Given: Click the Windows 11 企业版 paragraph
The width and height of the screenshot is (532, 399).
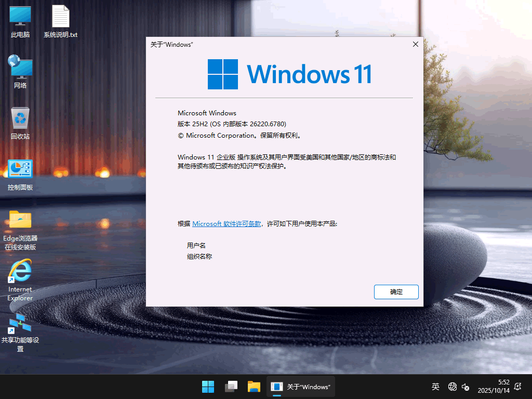Looking at the screenshot, I should coord(287,162).
